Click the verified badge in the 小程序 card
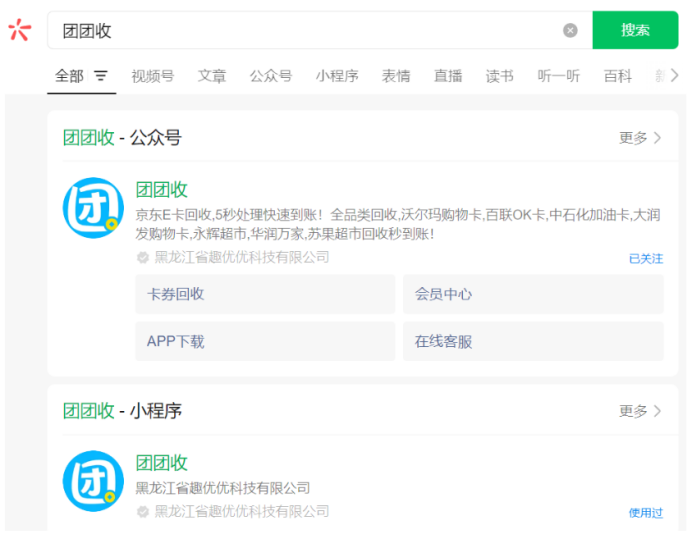The image size is (693, 549). click(143, 512)
